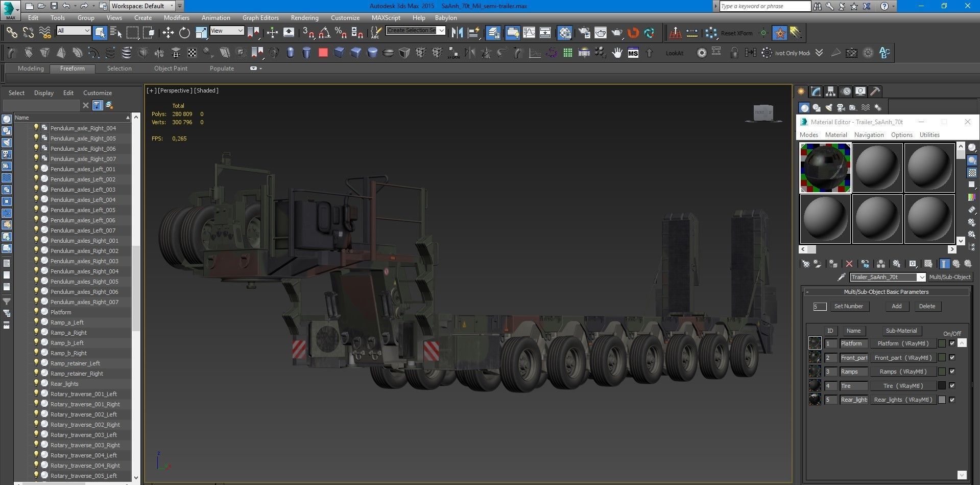Open the Workspace Default dropdown
Viewport: 980px width, 485px height.
(142, 6)
